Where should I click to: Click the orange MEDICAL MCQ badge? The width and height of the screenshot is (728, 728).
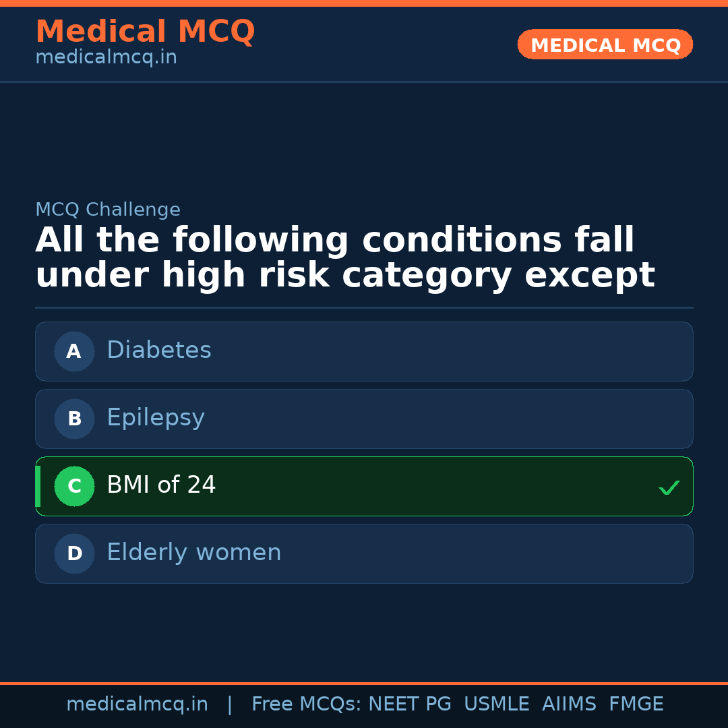tap(605, 44)
